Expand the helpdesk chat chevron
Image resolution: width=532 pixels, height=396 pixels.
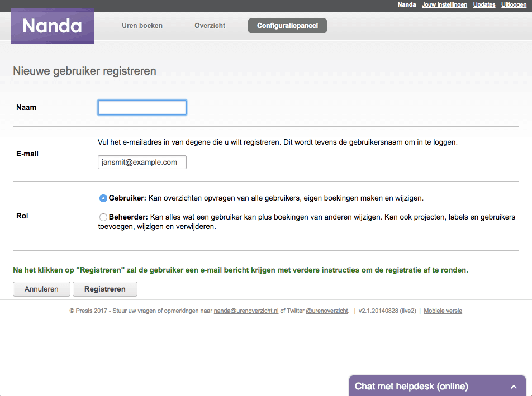pyautogui.click(x=514, y=387)
